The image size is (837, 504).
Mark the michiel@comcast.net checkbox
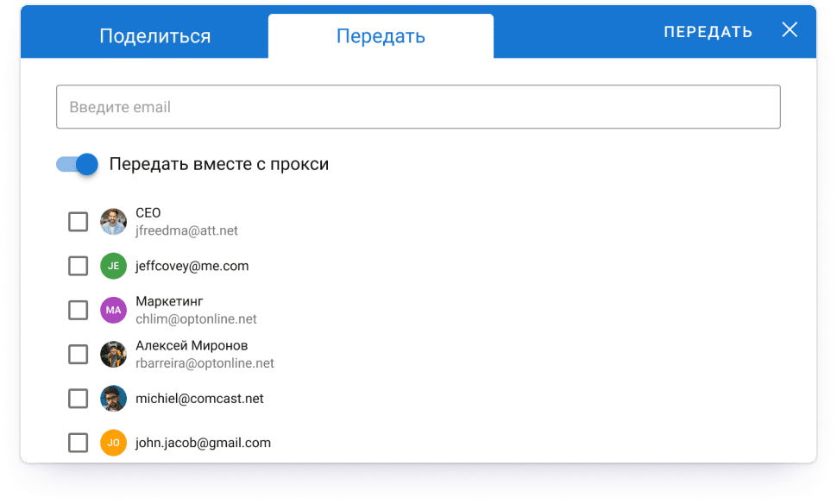pos(78,399)
